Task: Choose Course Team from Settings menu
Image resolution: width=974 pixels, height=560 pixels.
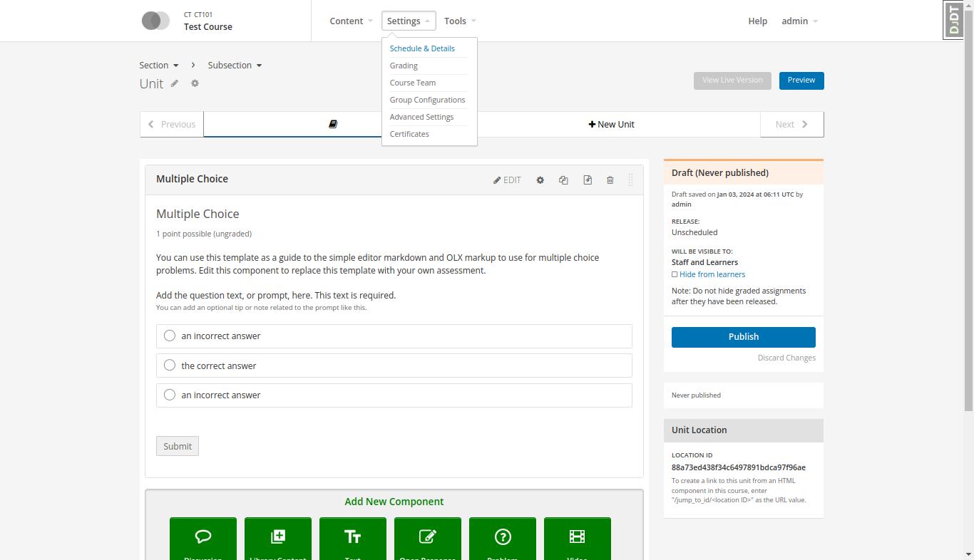Action: (413, 83)
